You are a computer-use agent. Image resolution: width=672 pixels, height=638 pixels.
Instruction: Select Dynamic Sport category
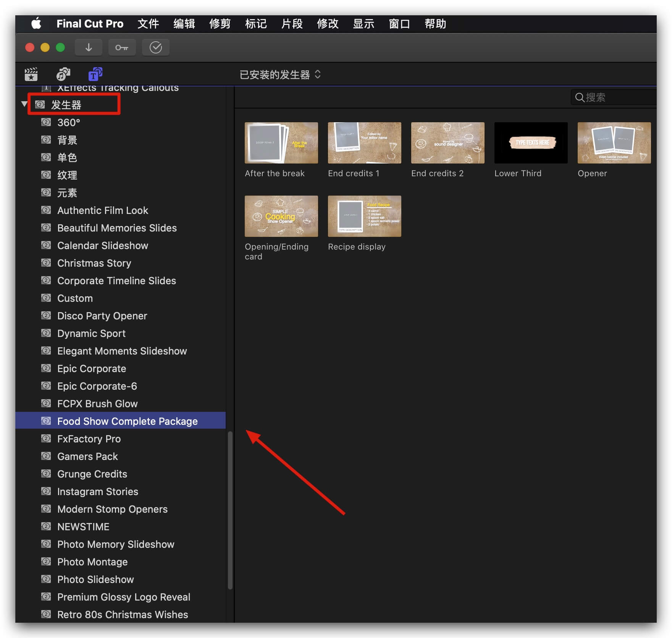pyautogui.click(x=120, y=333)
